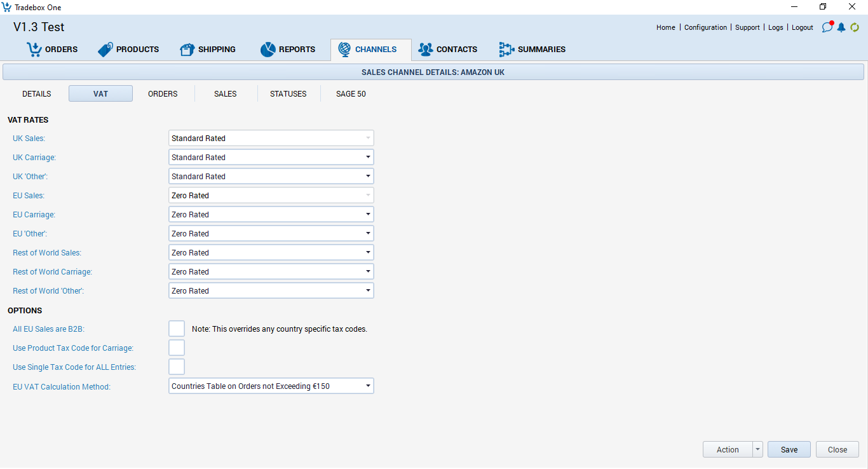
Task: Open the Rest of World Carriage dropdown
Action: (x=271, y=271)
